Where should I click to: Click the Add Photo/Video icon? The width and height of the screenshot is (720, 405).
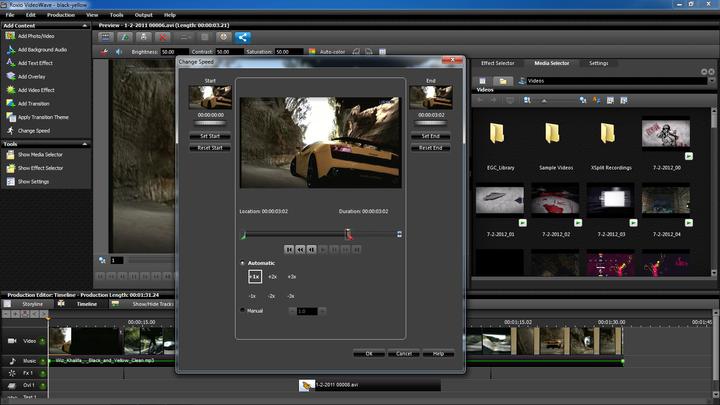point(10,36)
